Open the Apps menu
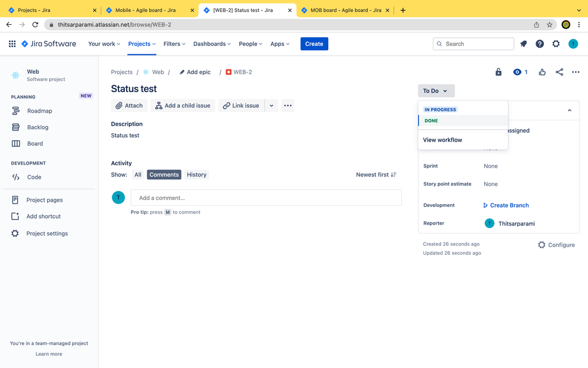The width and height of the screenshot is (588, 368). pyautogui.click(x=280, y=44)
